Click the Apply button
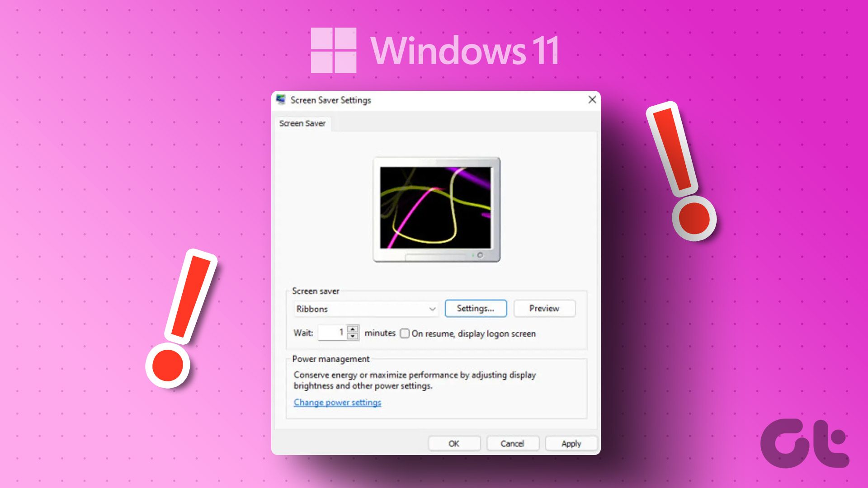Viewport: 868px width, 488px height. coord(571,444)
